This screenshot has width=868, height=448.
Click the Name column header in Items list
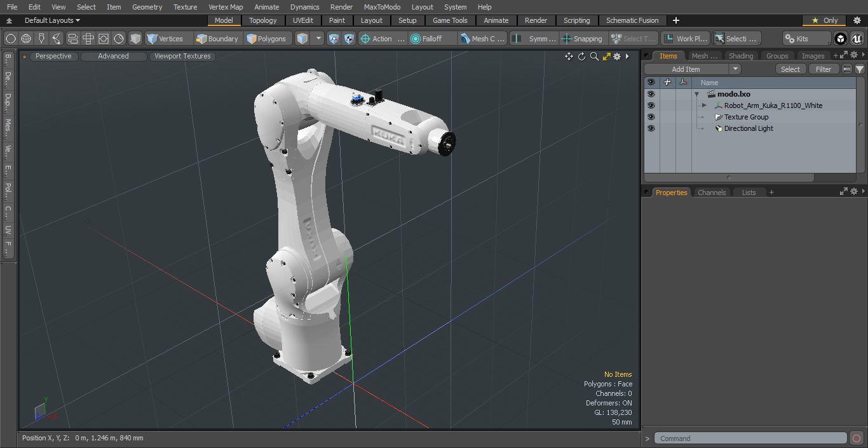(x=709, y=83)
